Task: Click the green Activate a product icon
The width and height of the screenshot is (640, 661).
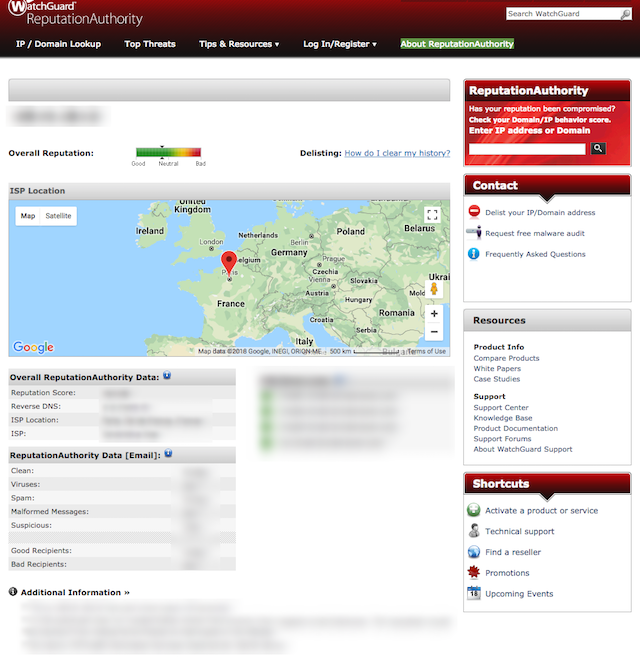Action: click(474, 510)
